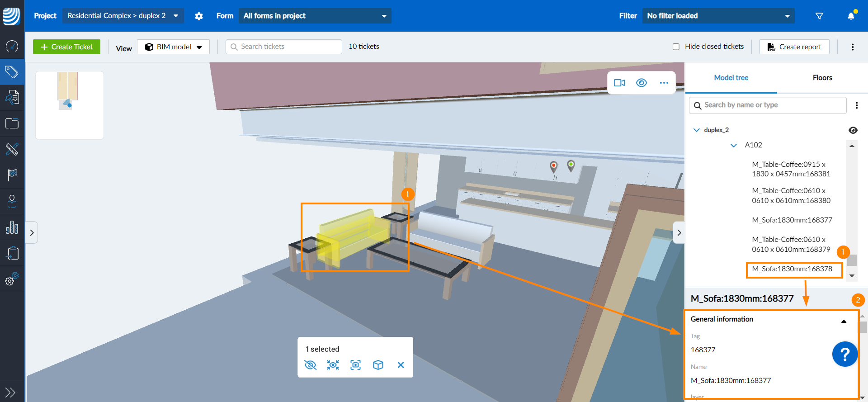The width and height of the screenshot is (868, 402).
Task: Open camera view in model viewer
Action: point(619,83)
